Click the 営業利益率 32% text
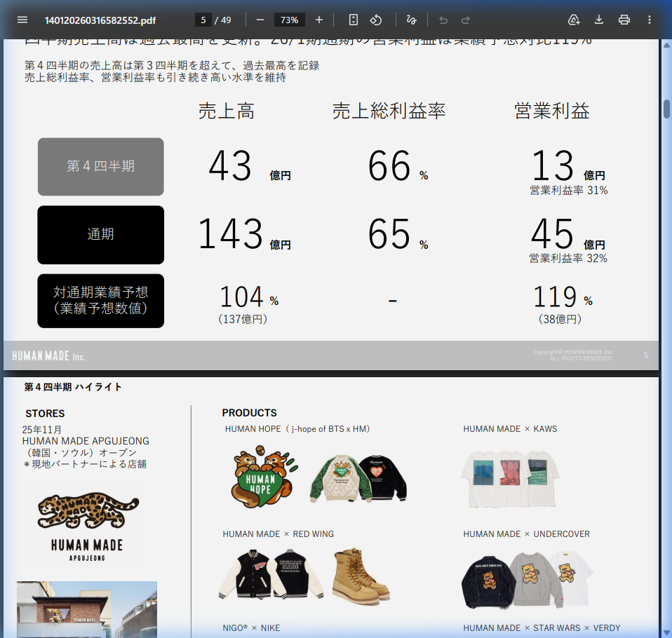 pos(568,259)
